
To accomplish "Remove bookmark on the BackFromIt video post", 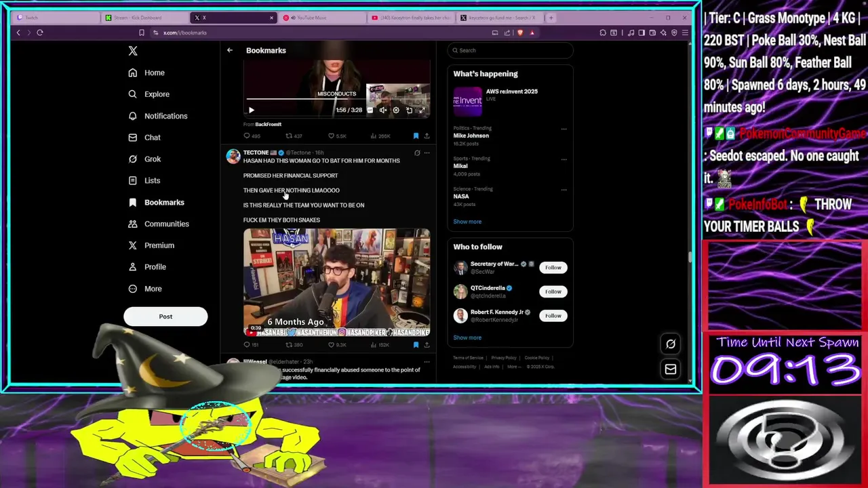I will [x=416, y=136].
